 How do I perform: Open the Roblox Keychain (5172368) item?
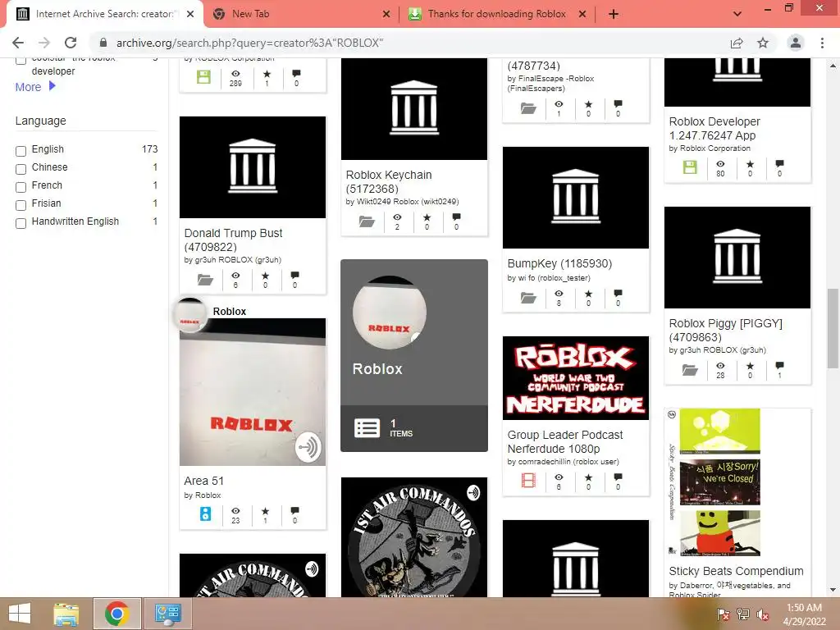[x=388, y=181]
